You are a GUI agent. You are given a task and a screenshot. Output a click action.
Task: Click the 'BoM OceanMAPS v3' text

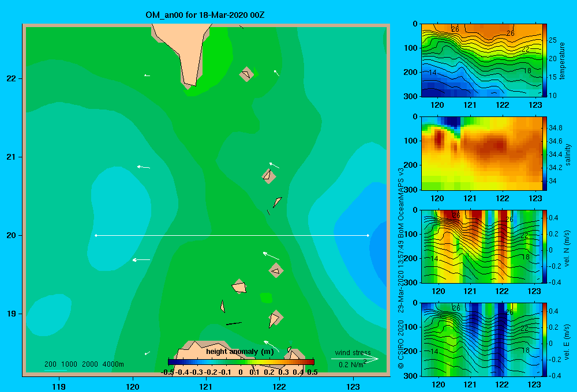pos(401,202)
